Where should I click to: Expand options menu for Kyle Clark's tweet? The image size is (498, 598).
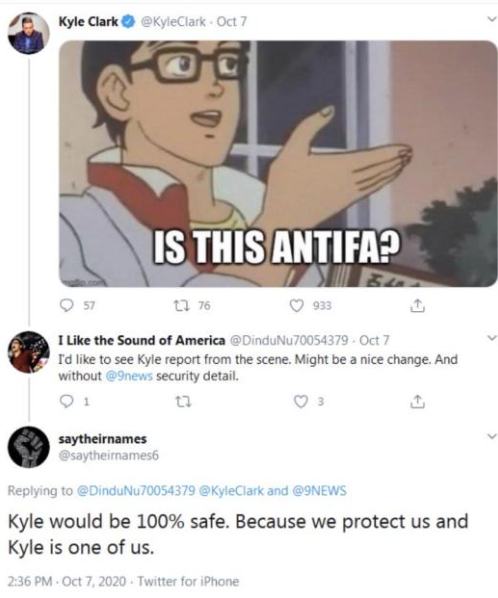click(x=492, y=19)
